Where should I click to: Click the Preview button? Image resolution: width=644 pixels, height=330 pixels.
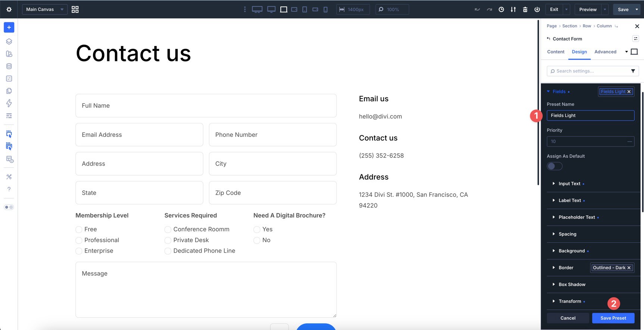(x=588, y=9)
